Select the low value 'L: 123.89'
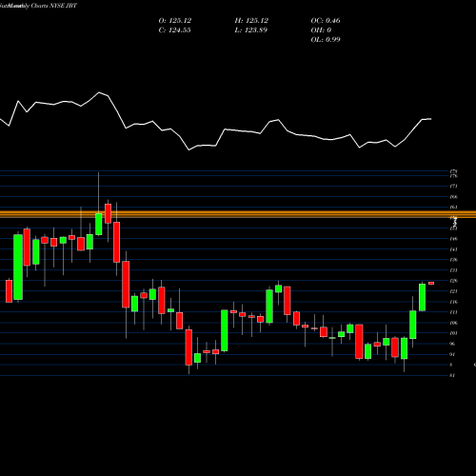Viewport: 476px width, 476px height. pyautogui.click(x=251, y=30)
